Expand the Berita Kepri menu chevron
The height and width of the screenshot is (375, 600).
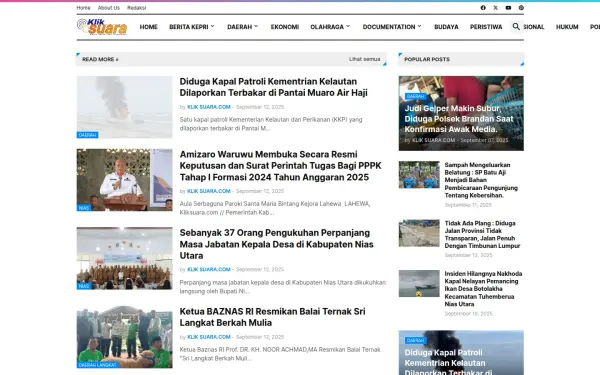(x=212, y=26)
